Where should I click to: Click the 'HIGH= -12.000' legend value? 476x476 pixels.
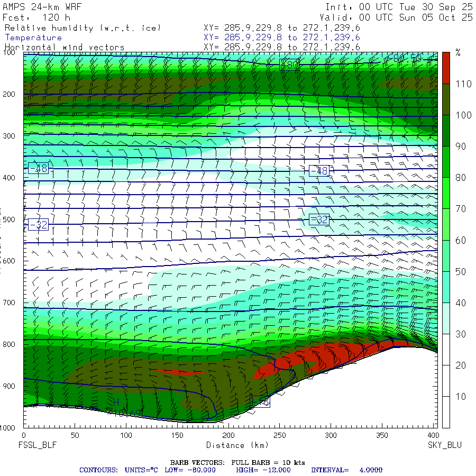(x=263, y=470)
